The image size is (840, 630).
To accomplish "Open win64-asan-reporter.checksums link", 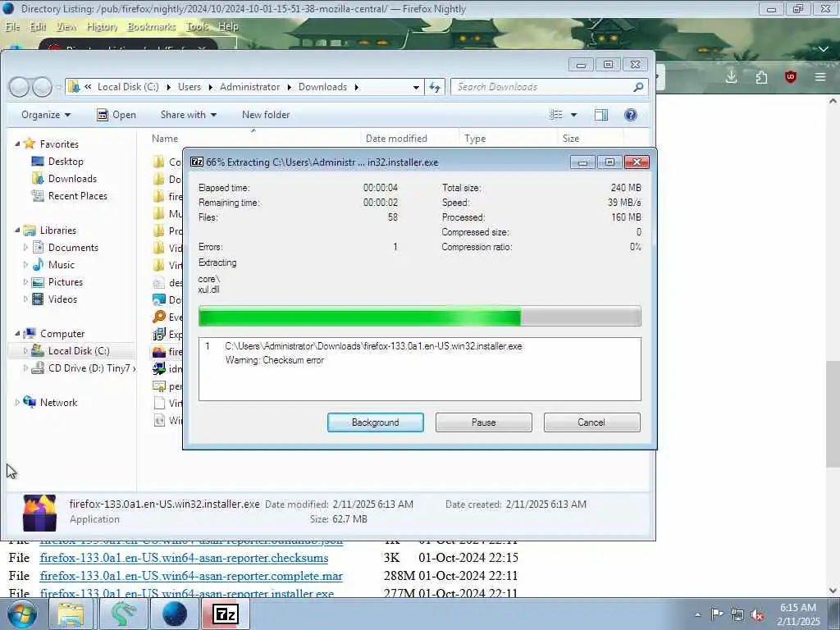I will pos(185,558).
